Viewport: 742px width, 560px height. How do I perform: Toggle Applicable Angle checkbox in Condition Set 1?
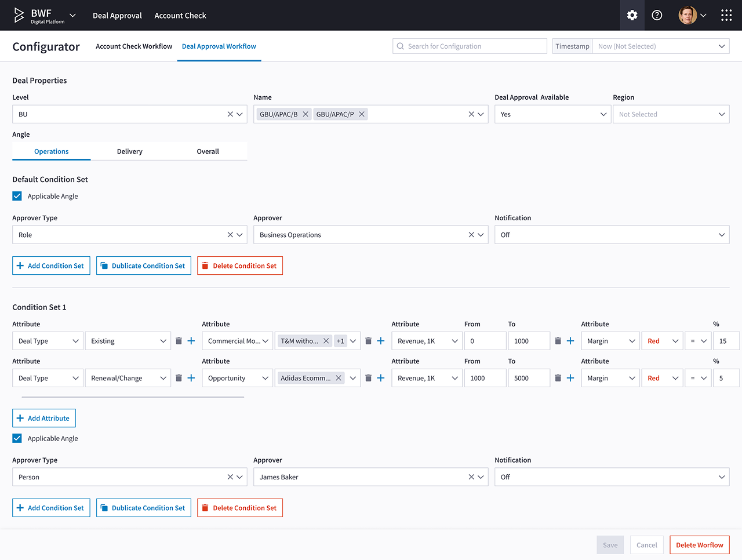click(17, 438)
